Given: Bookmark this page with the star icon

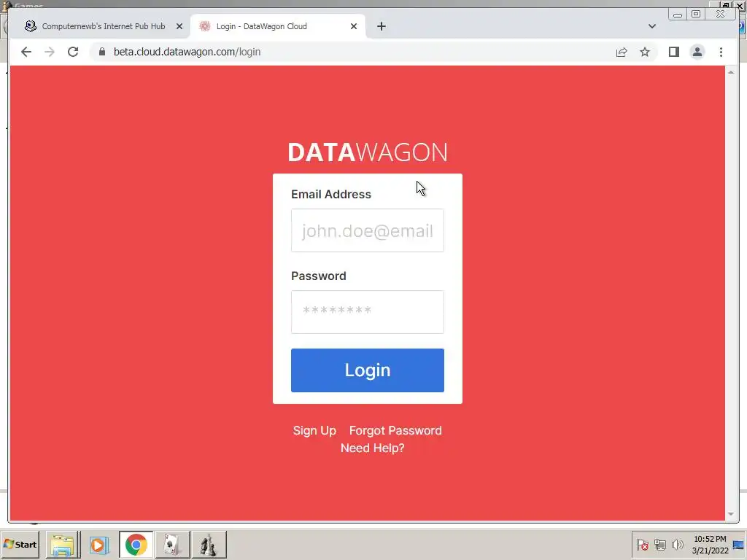Looking at the screenshot, I should [x=645, y=52].
